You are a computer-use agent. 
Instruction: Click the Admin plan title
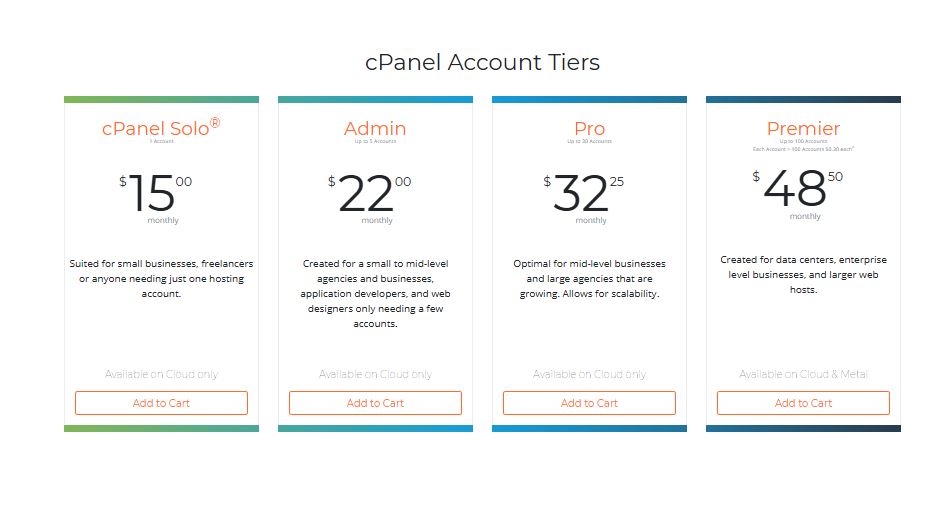[375, 129]
